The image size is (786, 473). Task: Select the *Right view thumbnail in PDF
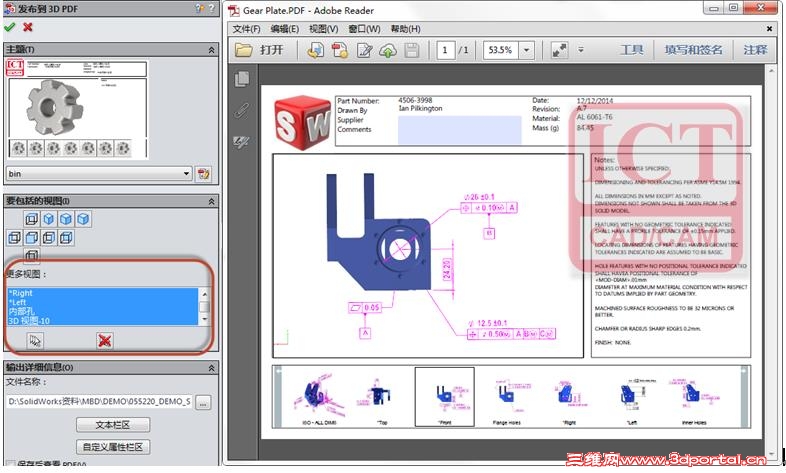pyautogui.click(x=569, y=398)
